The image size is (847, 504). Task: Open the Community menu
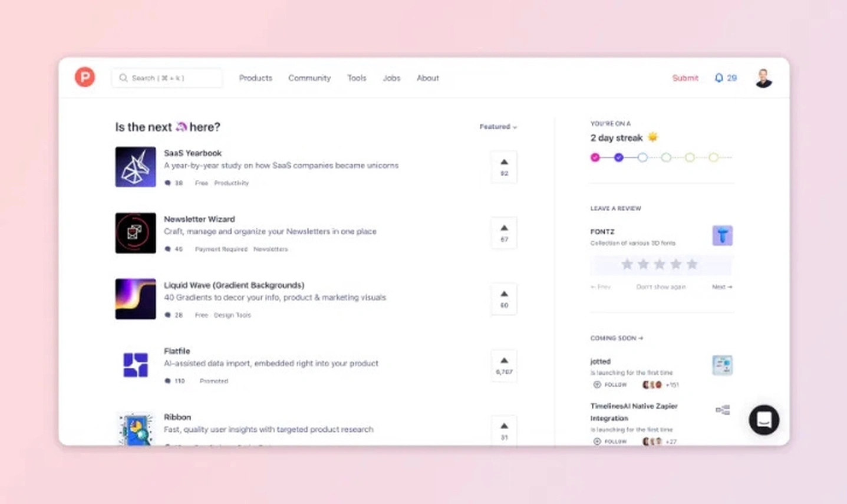309,78
